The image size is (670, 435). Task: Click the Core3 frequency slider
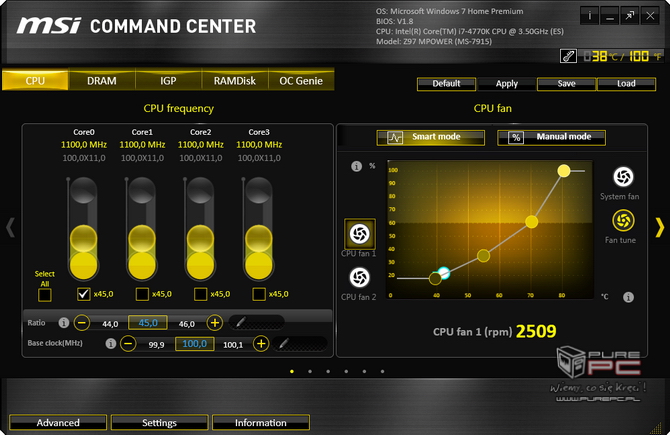pyautogui.click(x=259, y=229)
